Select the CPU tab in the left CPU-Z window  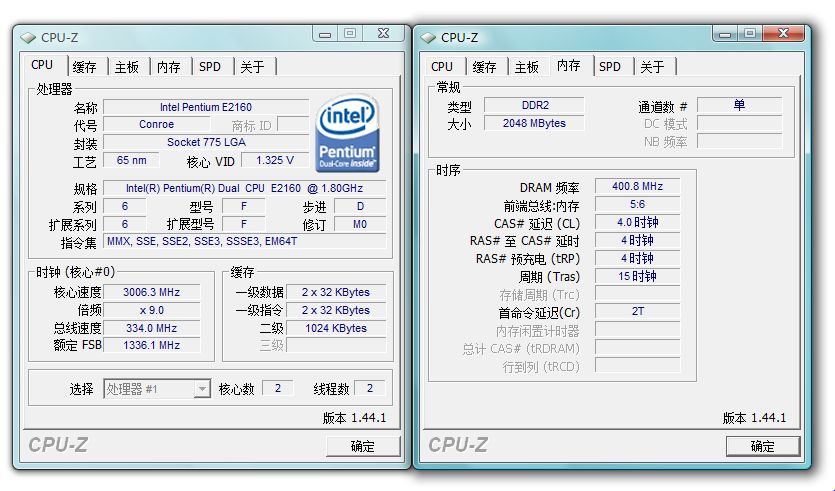click(42, 65)
